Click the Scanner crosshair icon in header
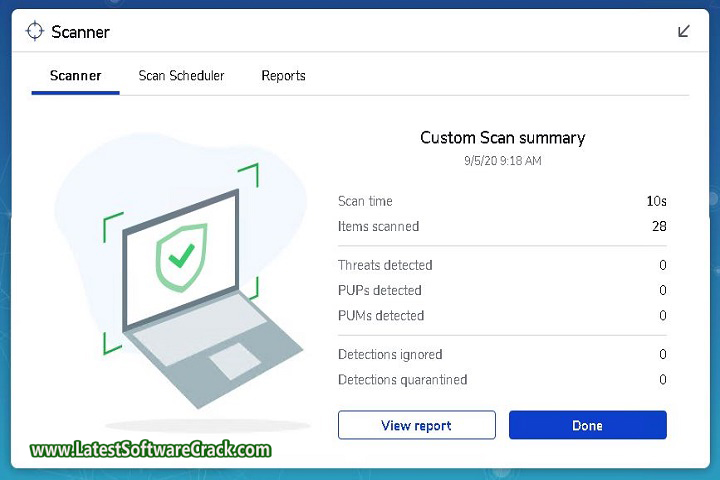 (x=35, y=31)
